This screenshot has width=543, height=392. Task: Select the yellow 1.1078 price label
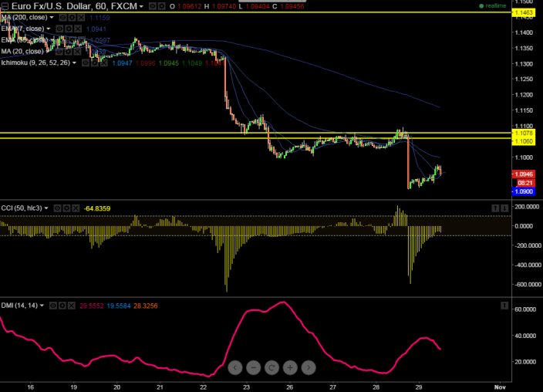click(524, 133)
